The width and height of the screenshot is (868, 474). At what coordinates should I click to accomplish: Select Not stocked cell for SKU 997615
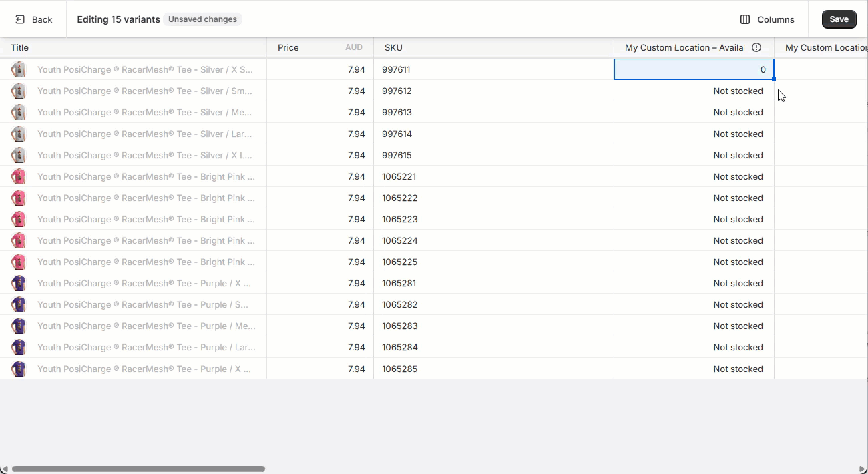(694, 155)
